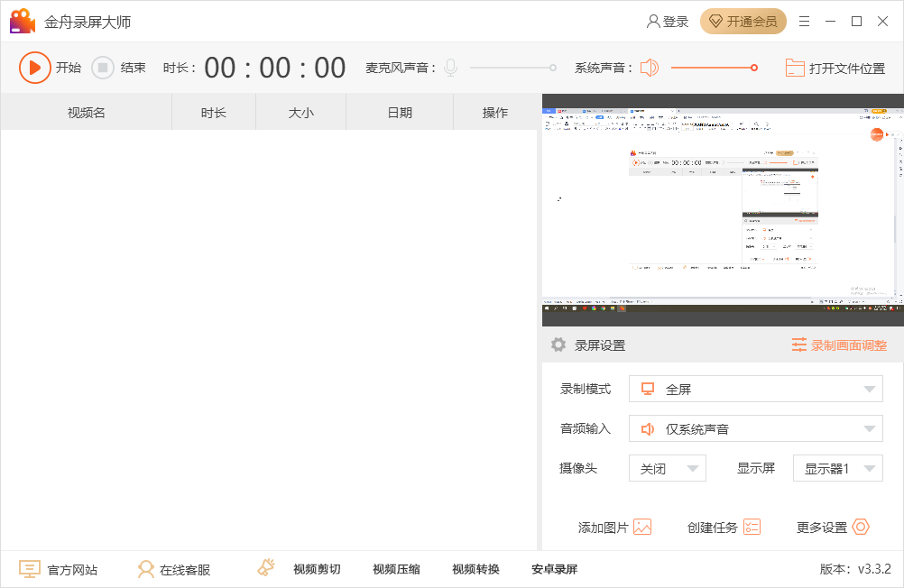This screenshot has width=904, height=588.
Task: Expand the 录制模式 全屏 dropdown
Action: pos(755,389)
